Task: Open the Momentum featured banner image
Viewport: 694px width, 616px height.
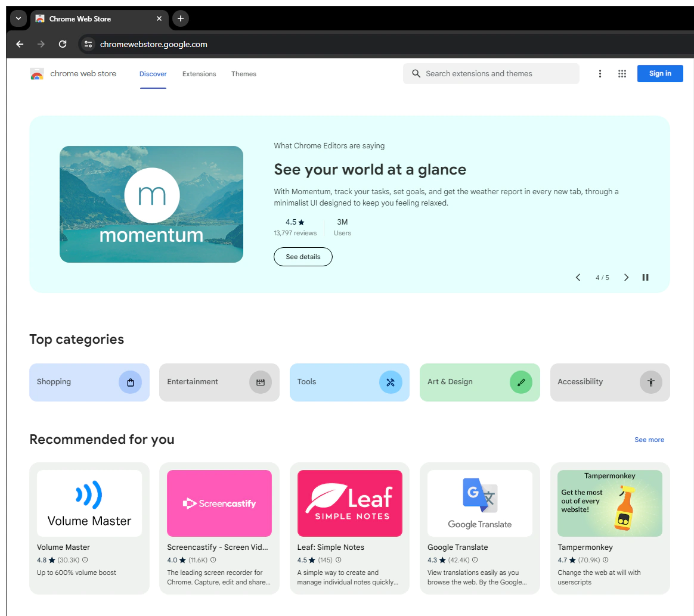Action: coord(151,204)
